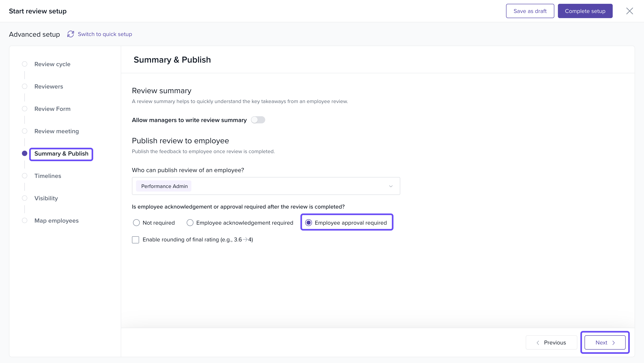This screenshot has height=363, width=644.
Task: Click the Review cycle step circle
Action: click(x=25, y=64)
